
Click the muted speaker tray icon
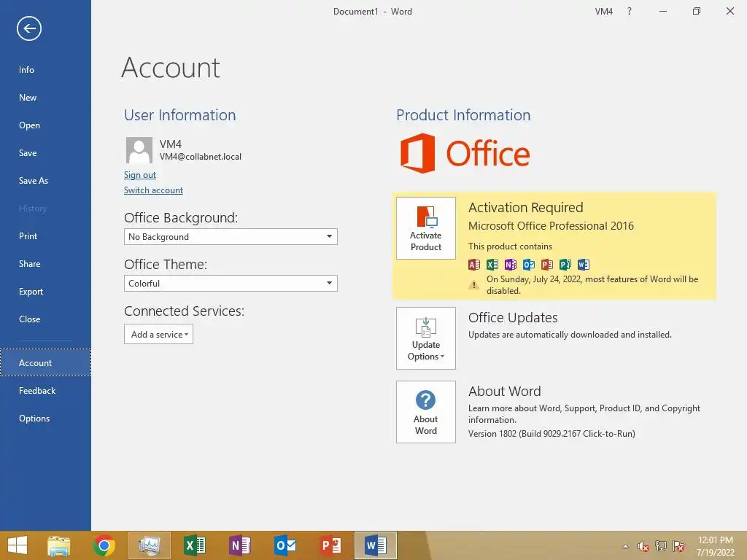click(x=643, y=546)
